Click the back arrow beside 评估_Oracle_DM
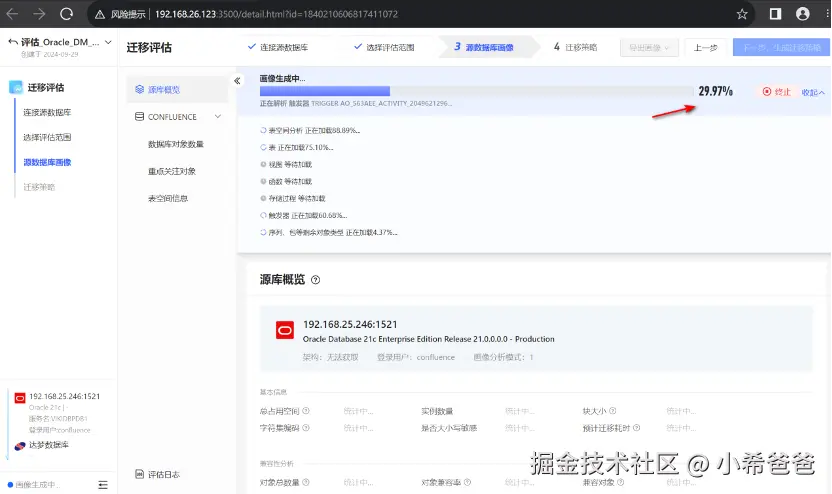832x494 pixels. pyautogui.click(x=13, y=42)
